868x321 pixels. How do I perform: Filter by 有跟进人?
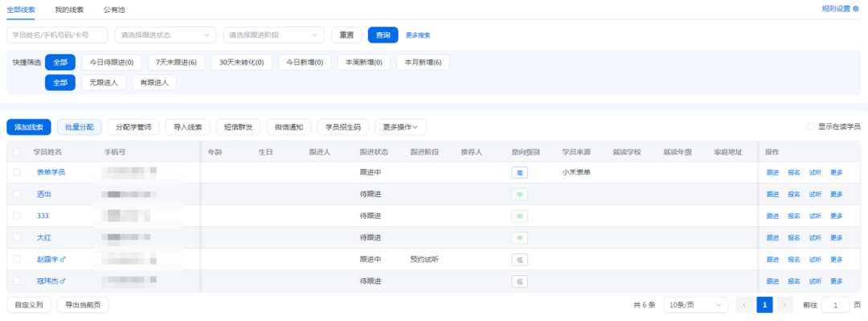point(154,83)
